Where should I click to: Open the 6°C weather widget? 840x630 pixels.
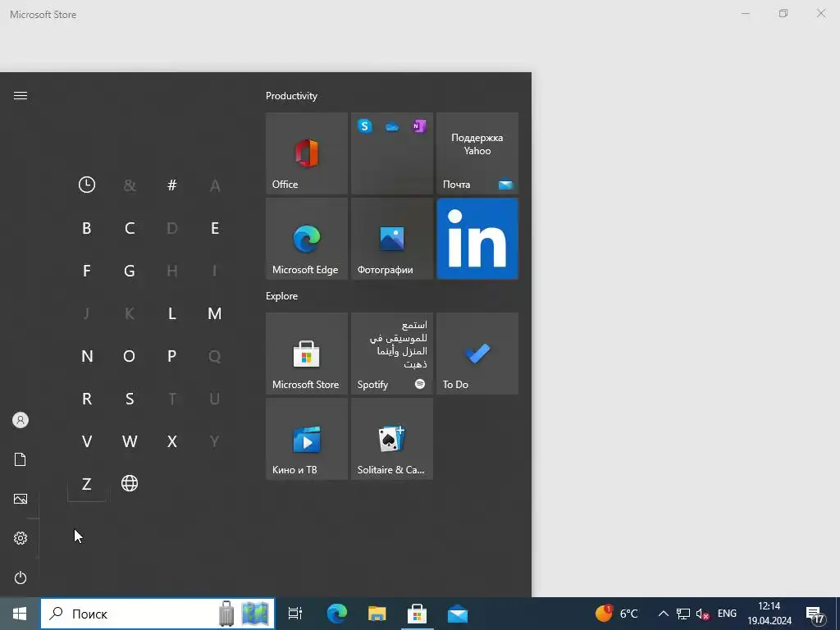pos(617,614)
